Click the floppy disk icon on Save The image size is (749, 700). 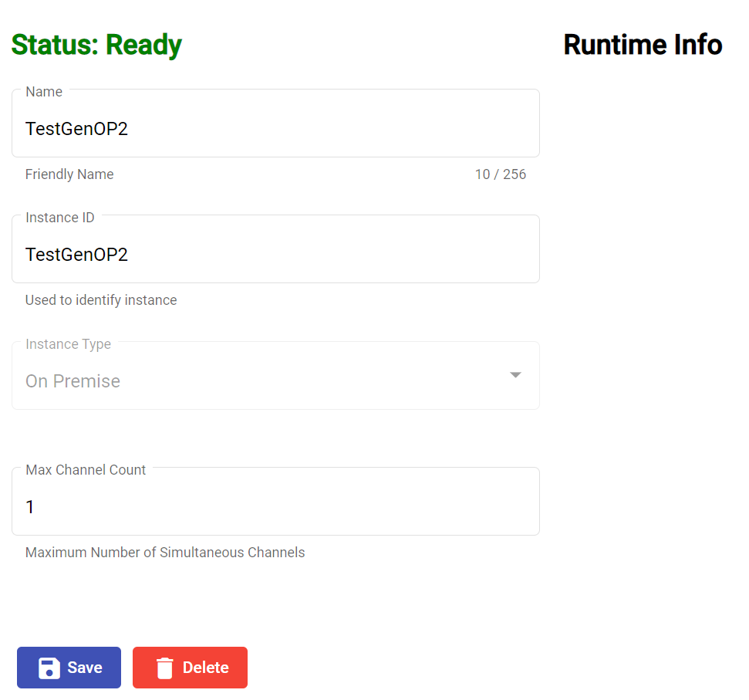49,668
